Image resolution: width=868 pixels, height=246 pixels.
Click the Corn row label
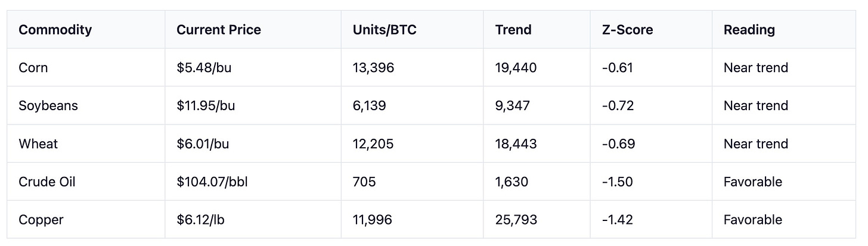(x=33, y=68)
